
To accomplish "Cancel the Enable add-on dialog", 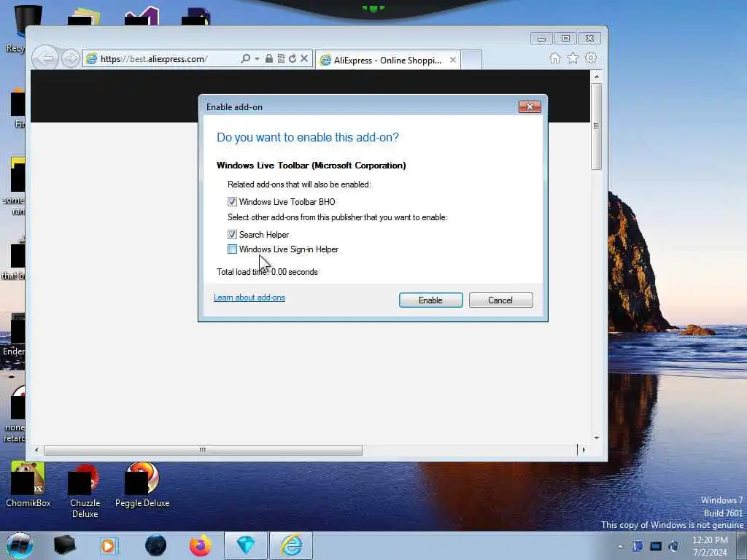I will (x=500, y=300).
